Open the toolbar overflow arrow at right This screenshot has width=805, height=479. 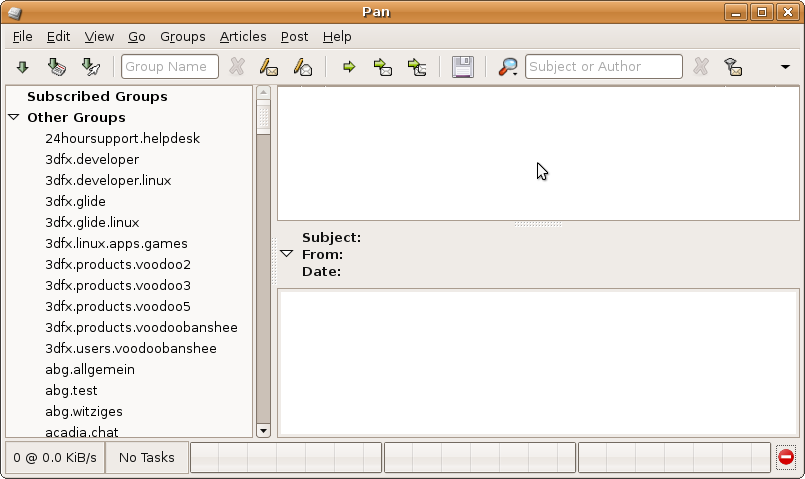[x=786, y=67]
